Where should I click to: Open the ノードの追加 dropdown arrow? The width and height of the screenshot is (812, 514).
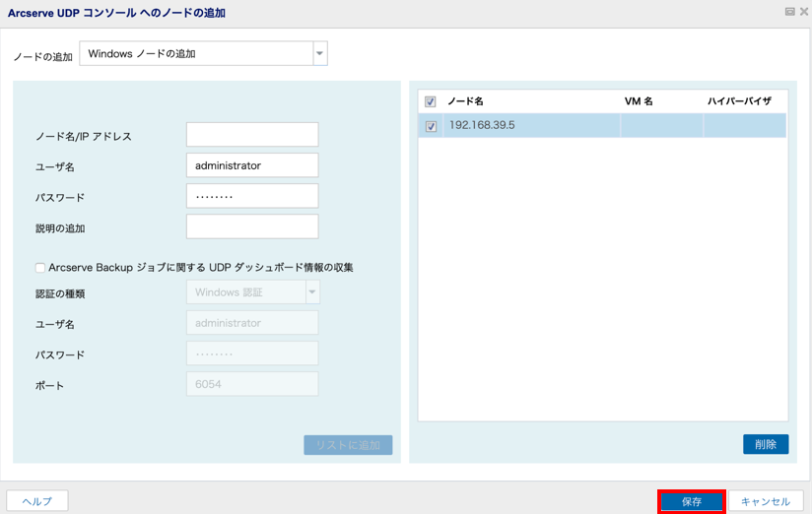point(320,54)
